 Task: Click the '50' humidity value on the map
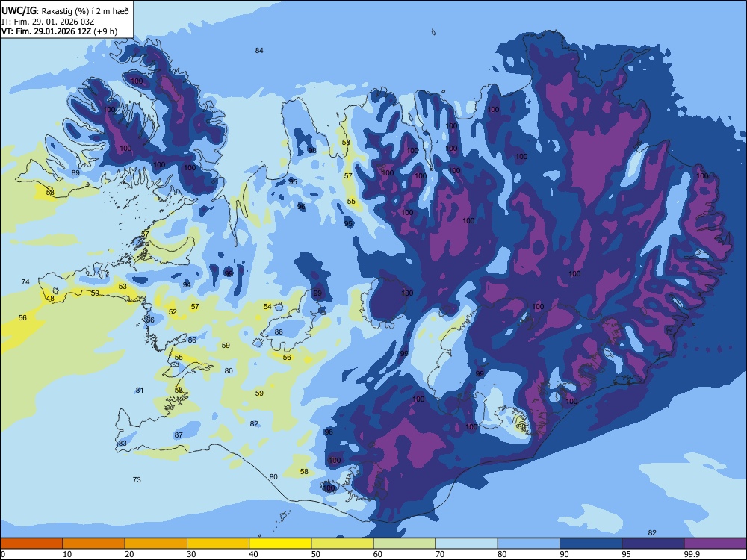96,293
